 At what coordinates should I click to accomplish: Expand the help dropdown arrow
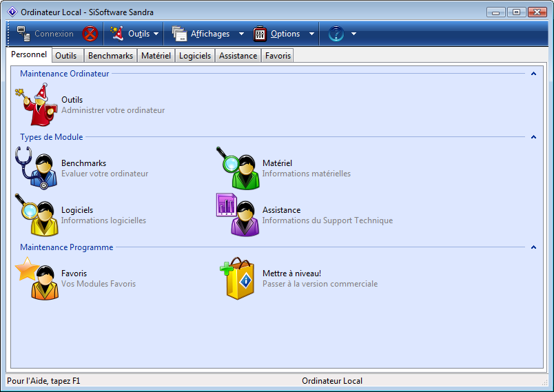[353, 34]
